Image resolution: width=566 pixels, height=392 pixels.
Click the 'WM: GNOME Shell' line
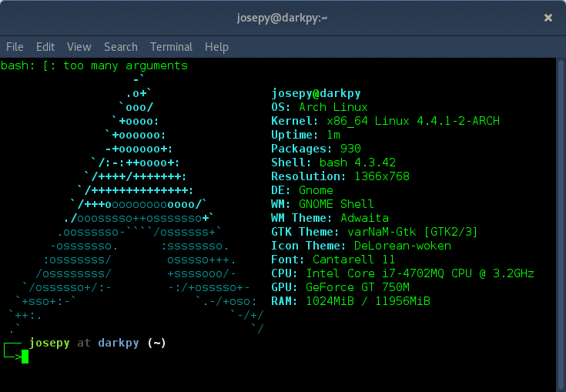[323, 204]
